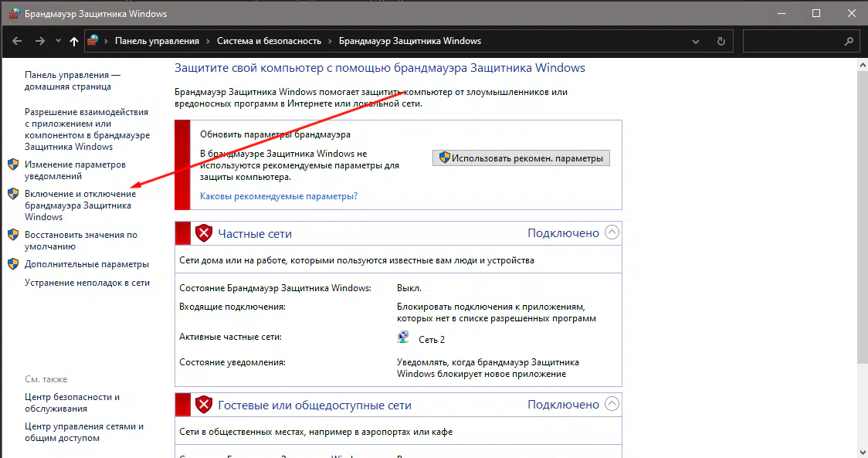The height and width of the screenshot is (458, 868).
Task: Open 'Каковы рекомендуемые параметры?' help link
Action: pyautogui.click(x=279, y=196)
